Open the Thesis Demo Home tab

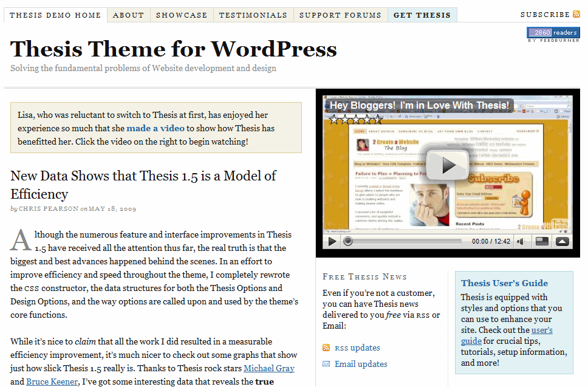55,15
